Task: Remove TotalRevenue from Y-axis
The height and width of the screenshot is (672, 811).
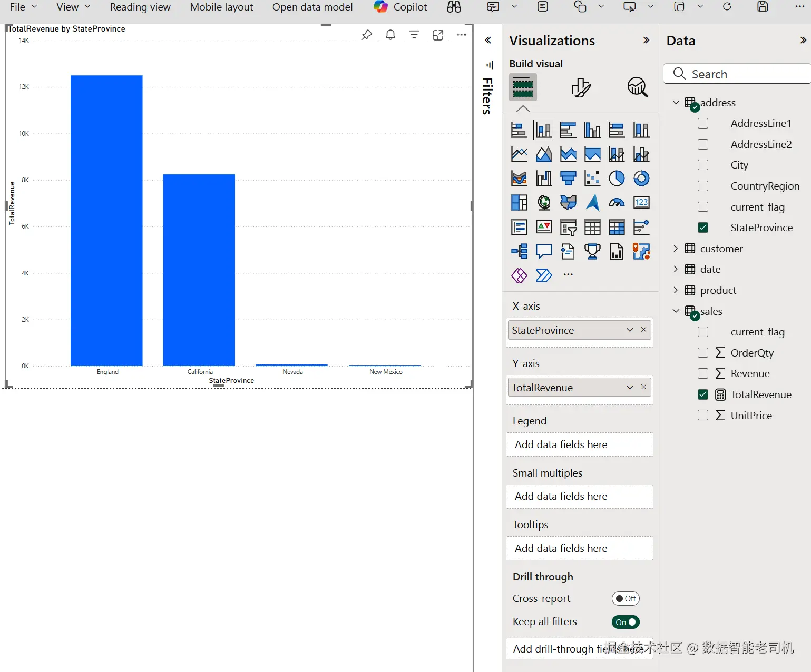Action: [x=643, y=387]
